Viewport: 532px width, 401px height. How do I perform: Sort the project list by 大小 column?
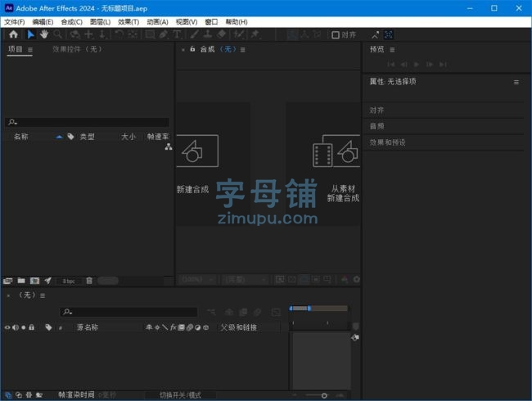pos(128,137)
